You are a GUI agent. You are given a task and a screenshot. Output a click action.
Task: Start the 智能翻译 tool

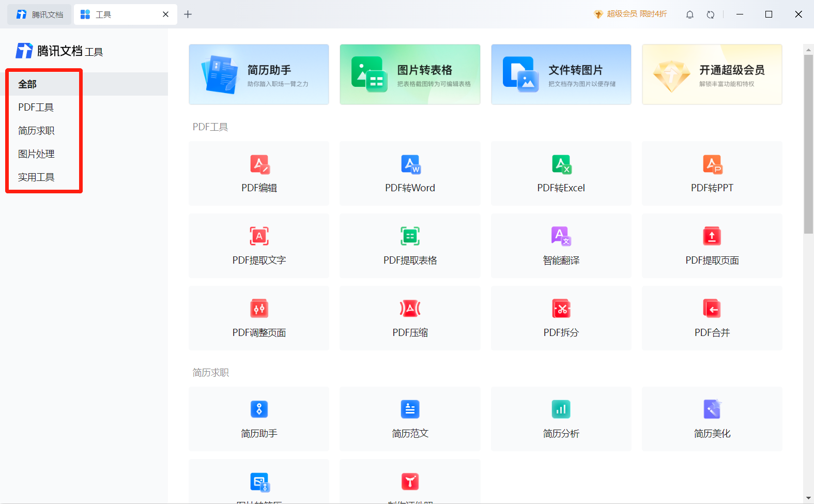point(561,246)
